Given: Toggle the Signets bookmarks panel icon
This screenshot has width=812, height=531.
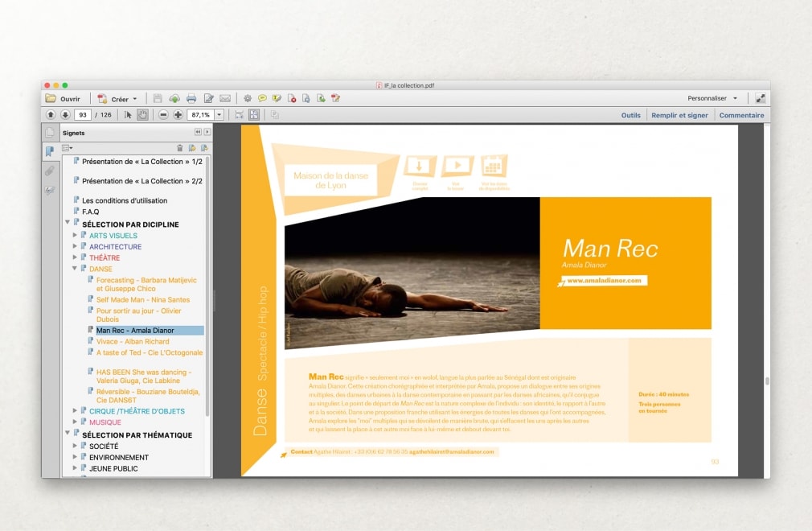Looking at the screenshot, I should pos(50,151).
